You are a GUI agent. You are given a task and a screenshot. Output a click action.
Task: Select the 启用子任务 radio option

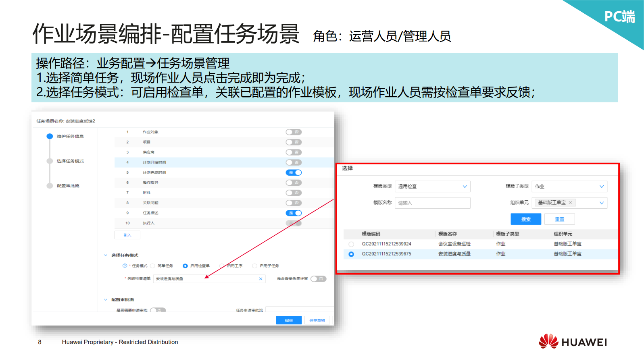pos(254,266)
